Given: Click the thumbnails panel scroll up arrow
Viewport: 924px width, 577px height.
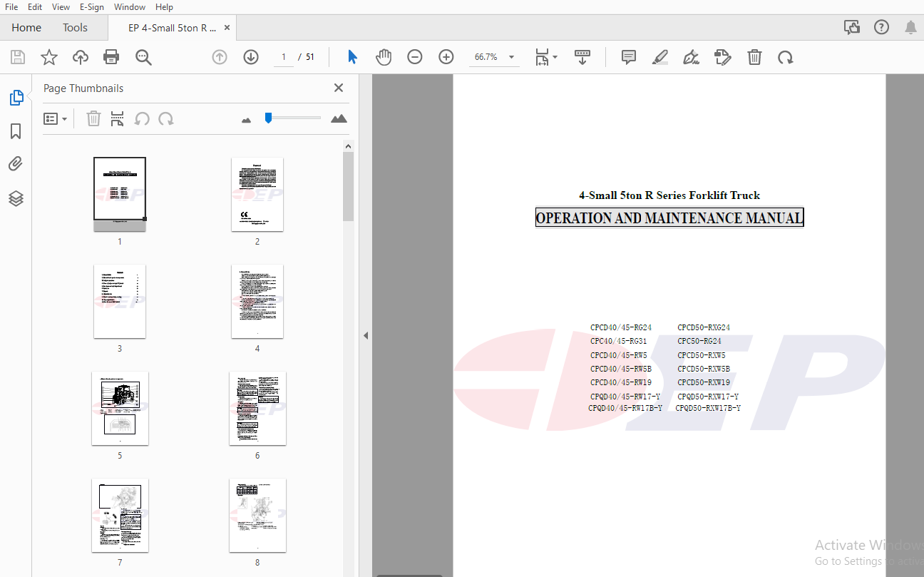Looking at the screenshot, I should 348,146.
